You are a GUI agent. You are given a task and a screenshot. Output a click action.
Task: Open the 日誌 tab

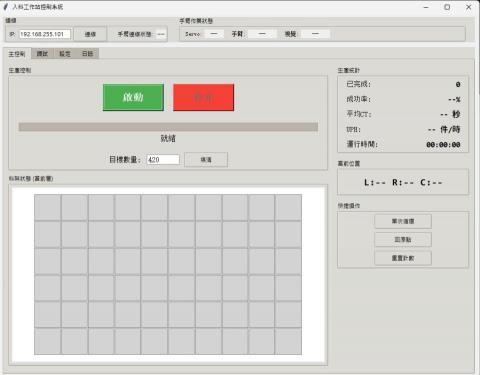pyautogui.click(x=87, y=54)
